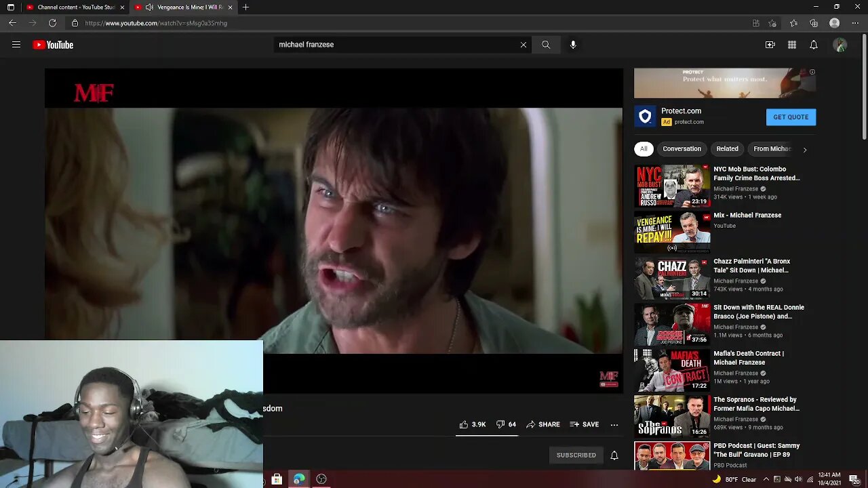Save video to playlist with SAVE

pyautogui.click(x=585, y=424)
